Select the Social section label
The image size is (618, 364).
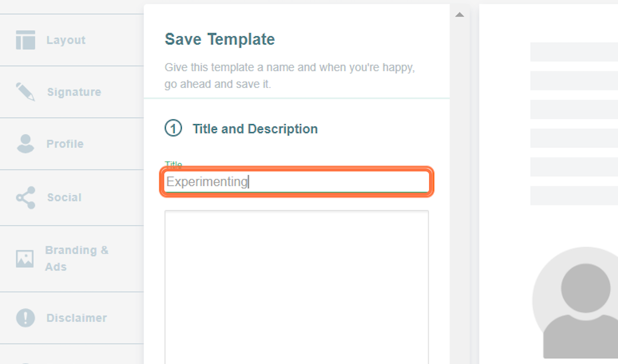[64, 198]
